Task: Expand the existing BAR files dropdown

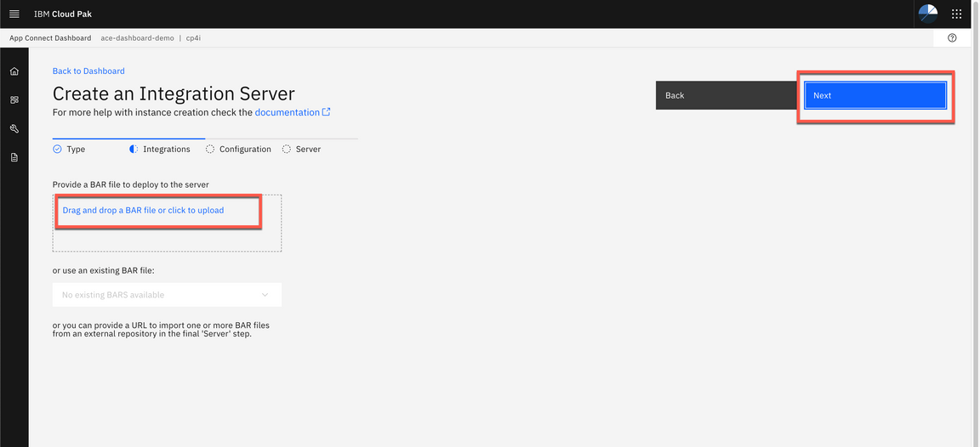Action: (x=167, y=295)
